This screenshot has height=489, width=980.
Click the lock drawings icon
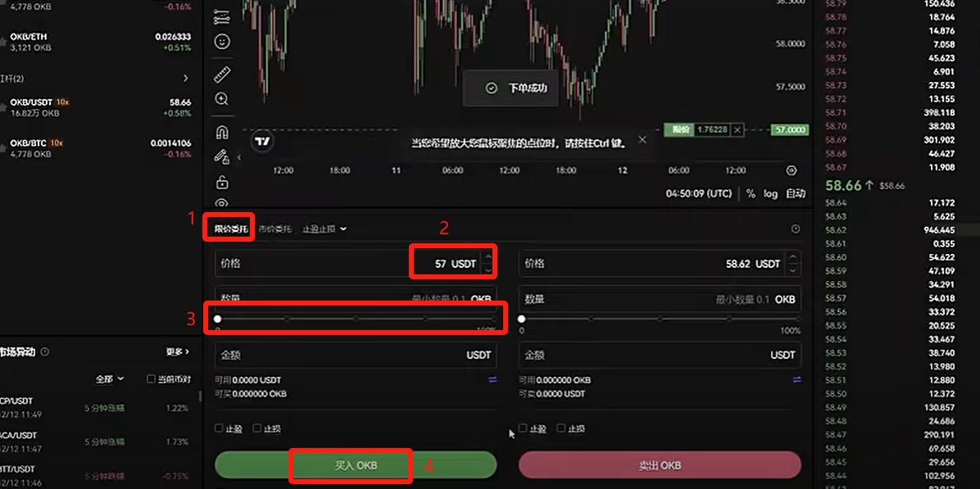222,182
